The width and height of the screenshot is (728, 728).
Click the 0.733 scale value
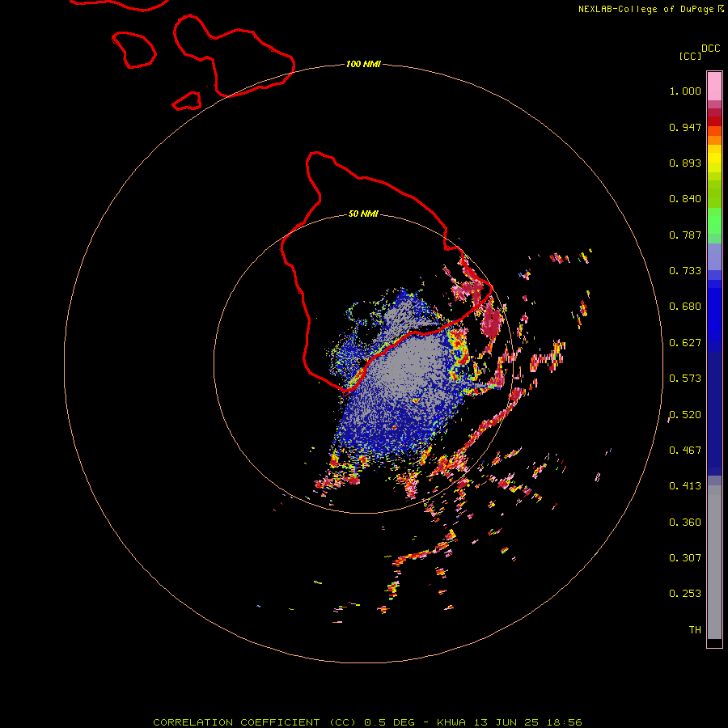685,271
